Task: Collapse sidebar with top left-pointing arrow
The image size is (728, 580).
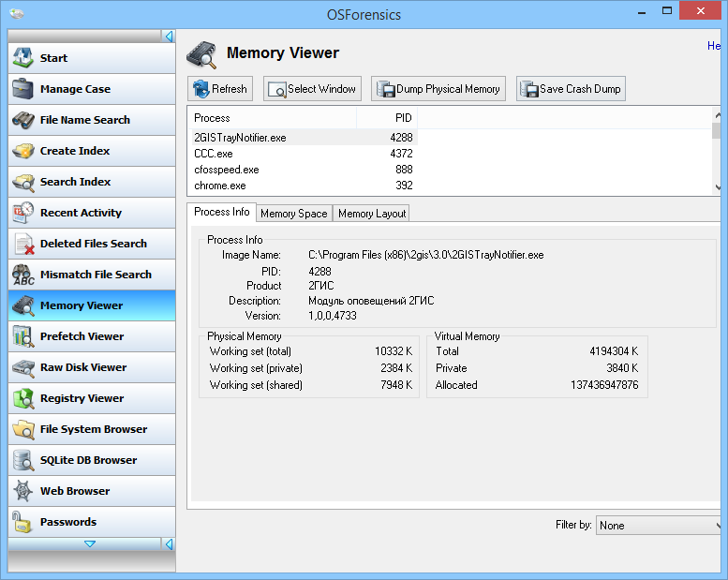Action: [x=169, y=37]
